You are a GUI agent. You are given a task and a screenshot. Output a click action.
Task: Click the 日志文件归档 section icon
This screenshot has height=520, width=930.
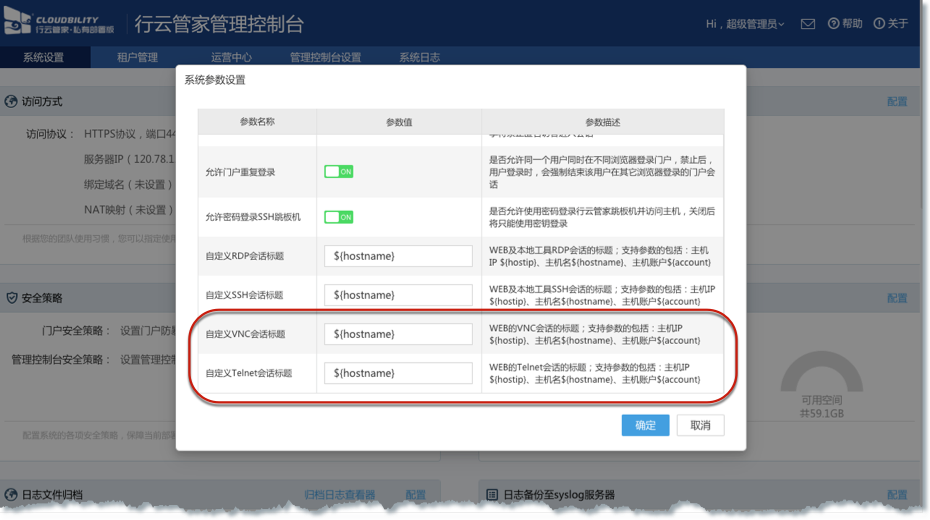point(11,495)
